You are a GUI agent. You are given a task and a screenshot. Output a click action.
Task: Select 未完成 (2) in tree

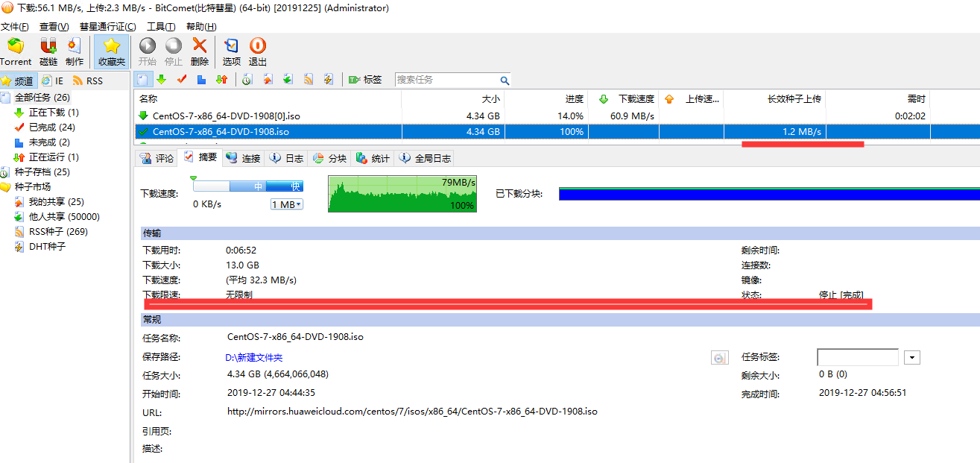[49, 142]
